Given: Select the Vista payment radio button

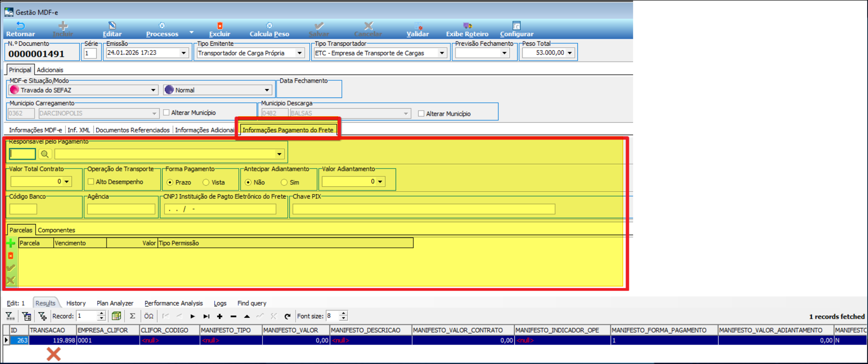Looking at the screenshot, I should coord(206,182).
